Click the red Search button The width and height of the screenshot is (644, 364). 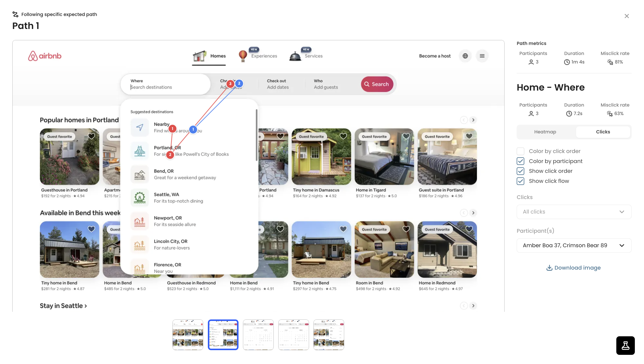click(x=377, y=84)
